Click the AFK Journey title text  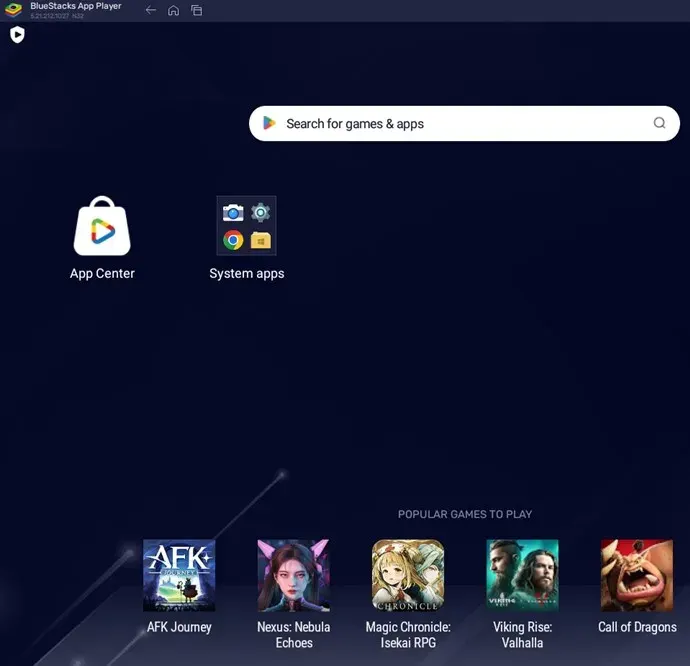tap(179, 627)
